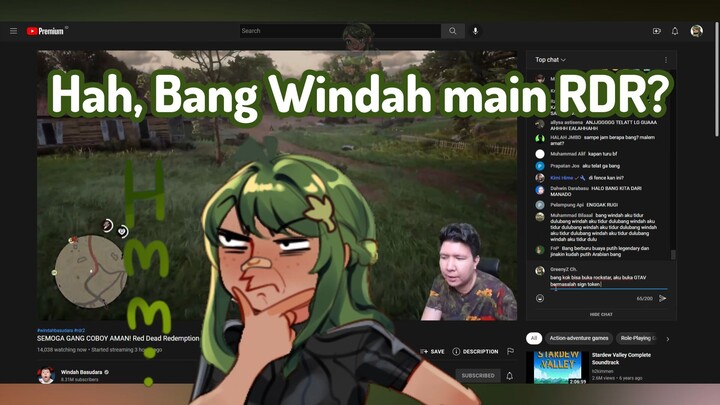Image resolution: width=720 pixels, height=405 pixels.
Task: Open the emoji picker in chat
Action: pos(540,298)
